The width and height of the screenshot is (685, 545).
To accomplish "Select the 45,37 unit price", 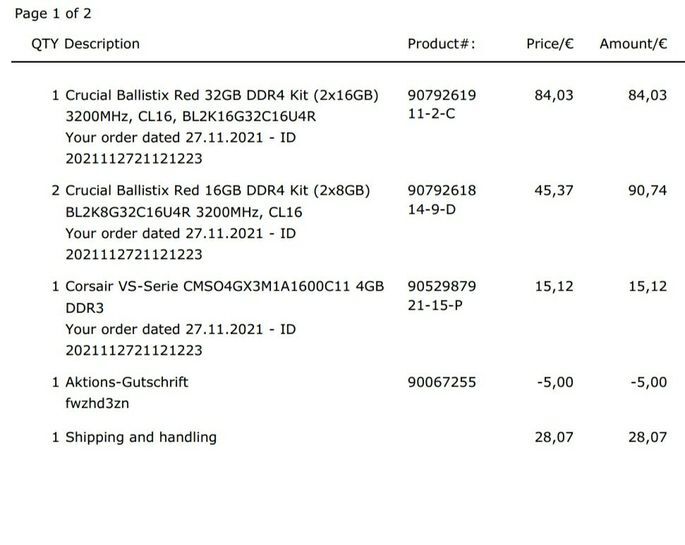I will [x=554, y=190].
